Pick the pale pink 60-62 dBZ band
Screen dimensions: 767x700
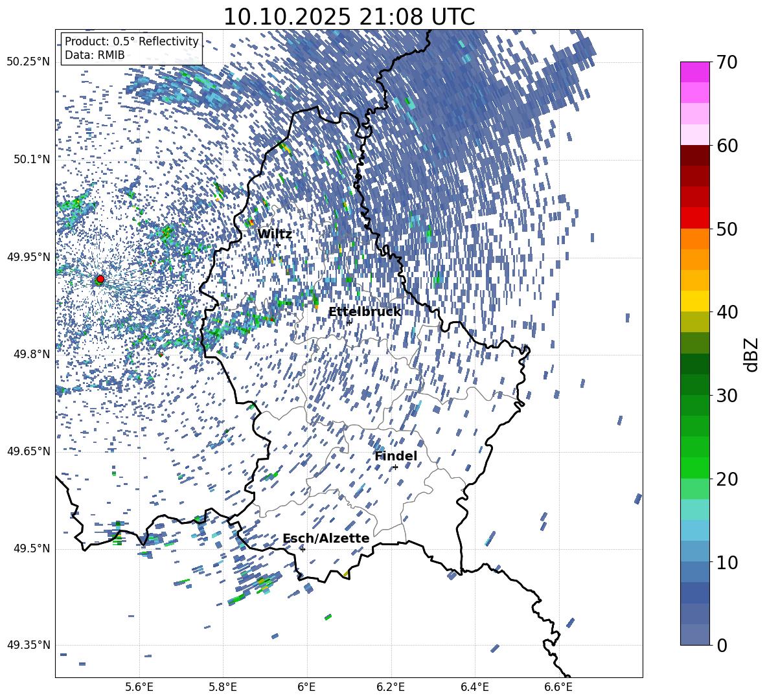[694, 135]
